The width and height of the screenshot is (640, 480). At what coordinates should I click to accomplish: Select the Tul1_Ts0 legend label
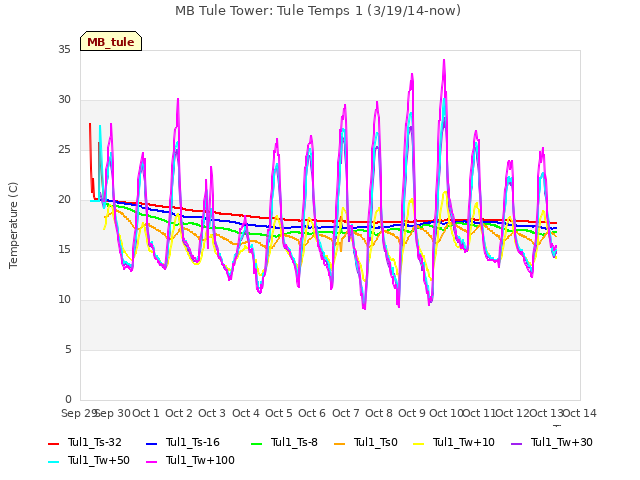click(376, 442)
